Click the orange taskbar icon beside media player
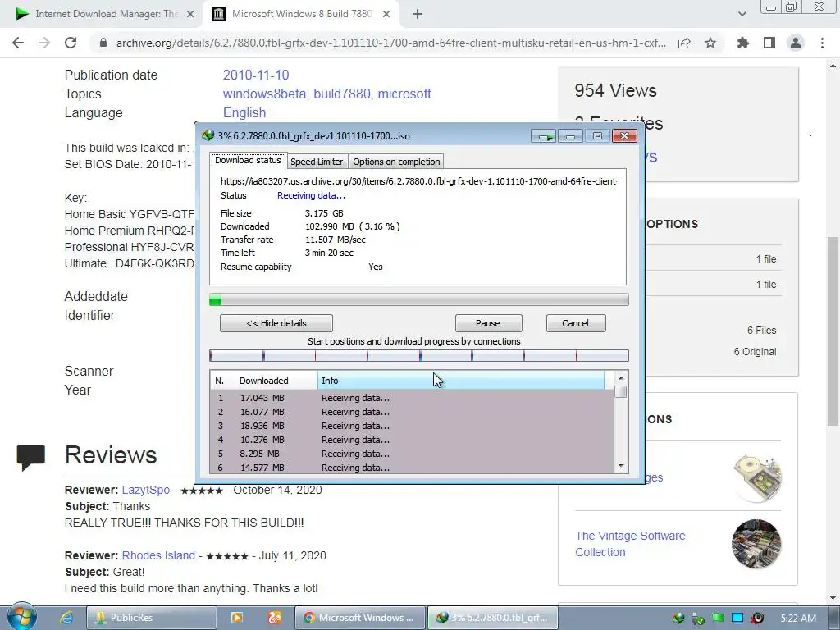840x630 pixels. point(275,618)
